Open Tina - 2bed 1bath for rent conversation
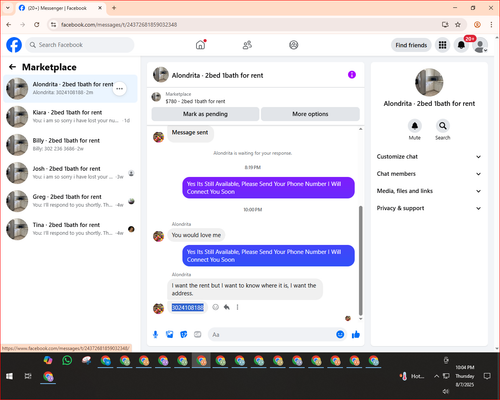Screen dimensions: 500x400 coord(70,229)
